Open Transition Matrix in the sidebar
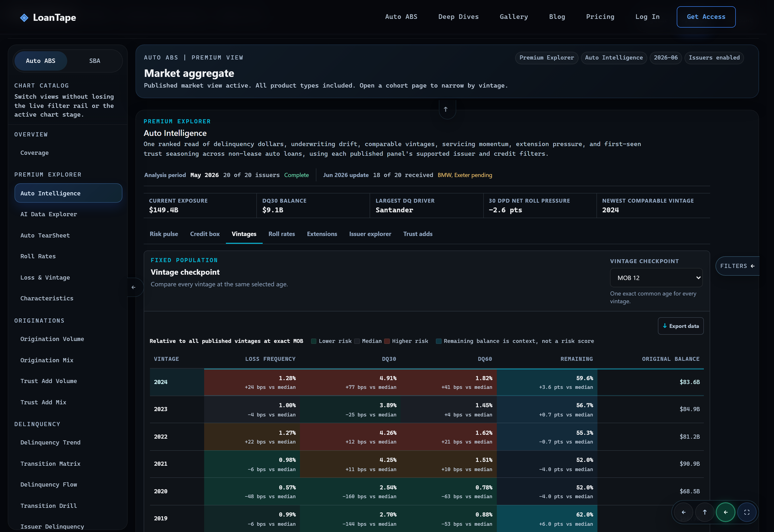Screen dimensions: 774x532 [68, 464]
